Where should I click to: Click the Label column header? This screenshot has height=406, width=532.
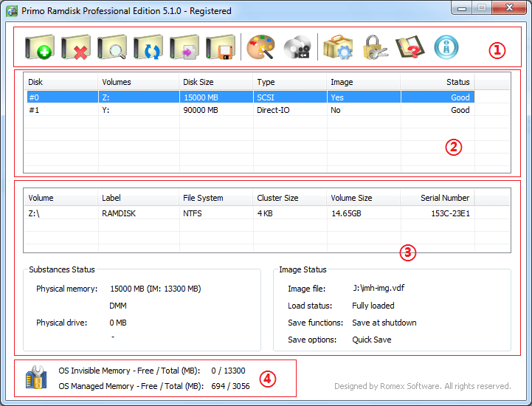(x=139, y=198)
